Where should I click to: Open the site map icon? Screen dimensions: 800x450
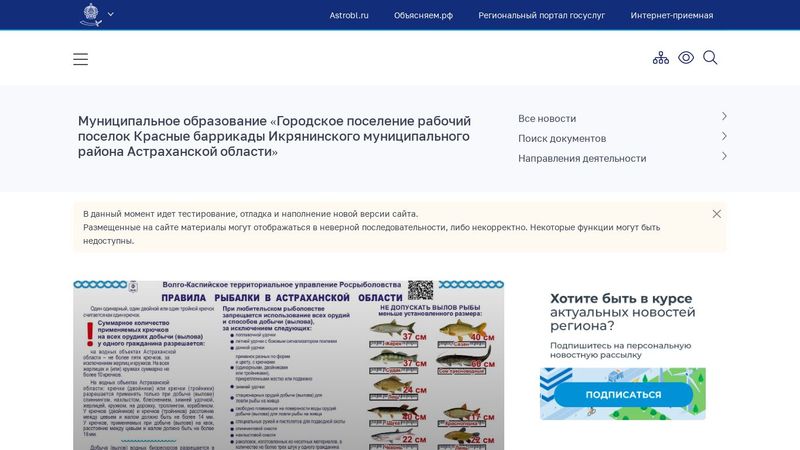pyautogui.click(x=661, y=58)
